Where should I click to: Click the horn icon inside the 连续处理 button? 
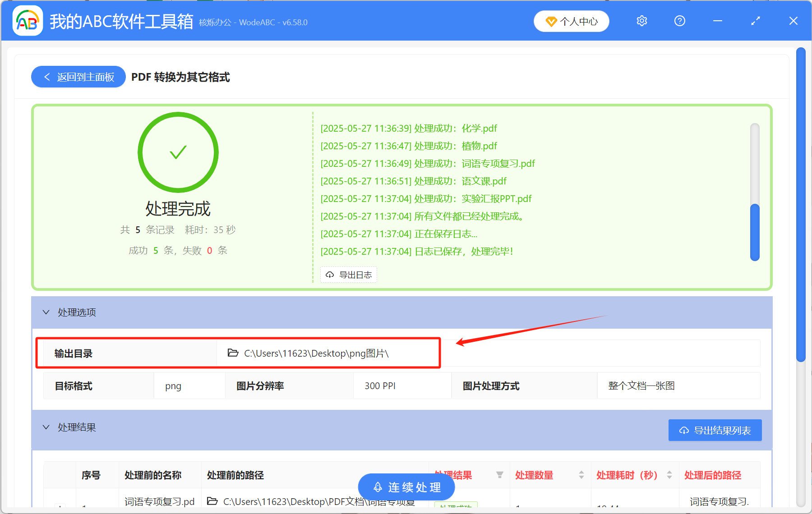click(377, 487)
